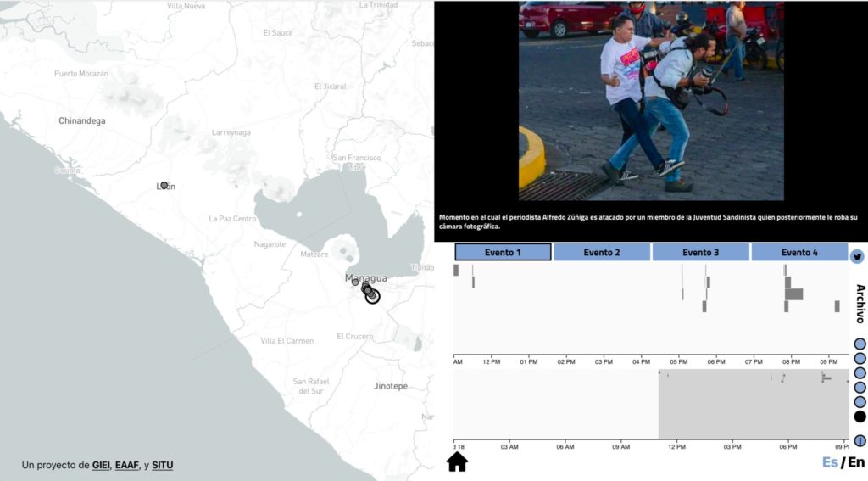Go home via the house icon
Viewport: 868px width, 481px height.
coord(457,461)
